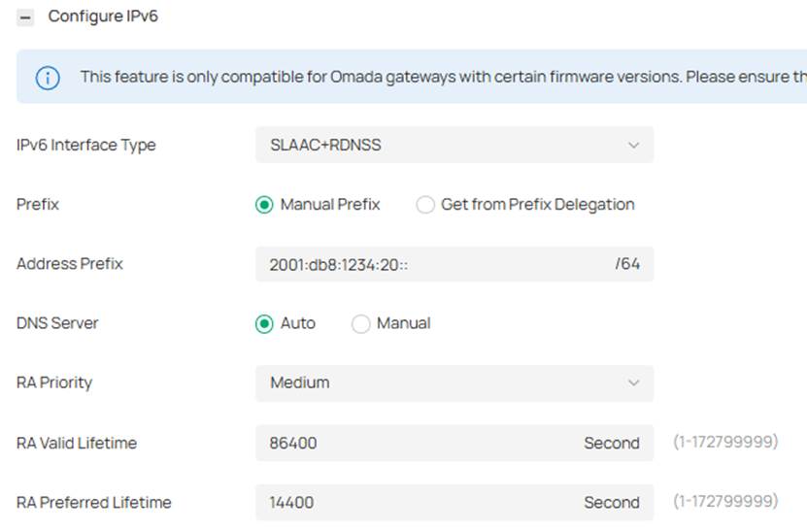Click the range hint beside RA Valid Lifetime
Viewport: 807px width, 532px height.
[x=725, y=442]
